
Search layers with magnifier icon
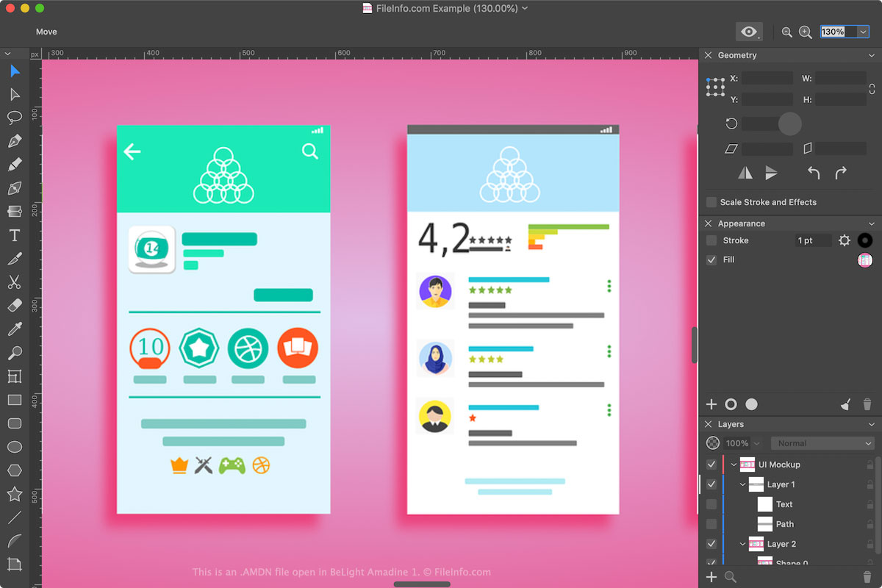pos(731,577)
